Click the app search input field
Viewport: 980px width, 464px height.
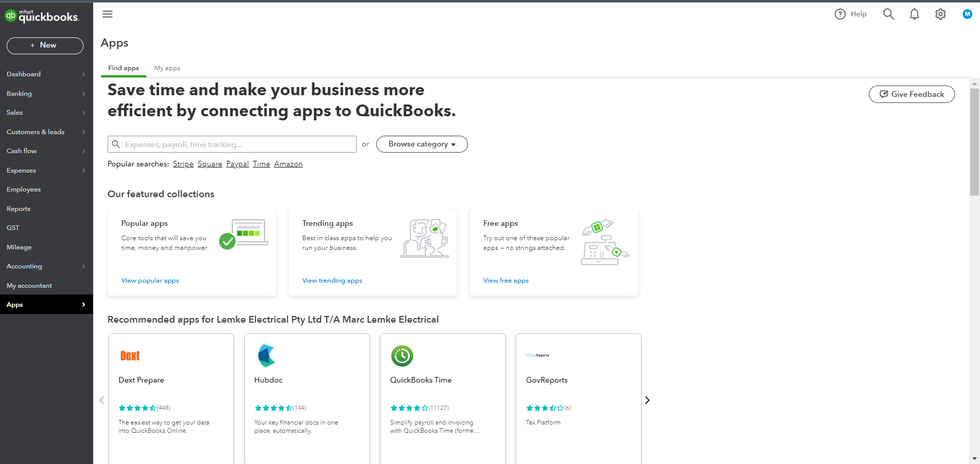[231, 144]
